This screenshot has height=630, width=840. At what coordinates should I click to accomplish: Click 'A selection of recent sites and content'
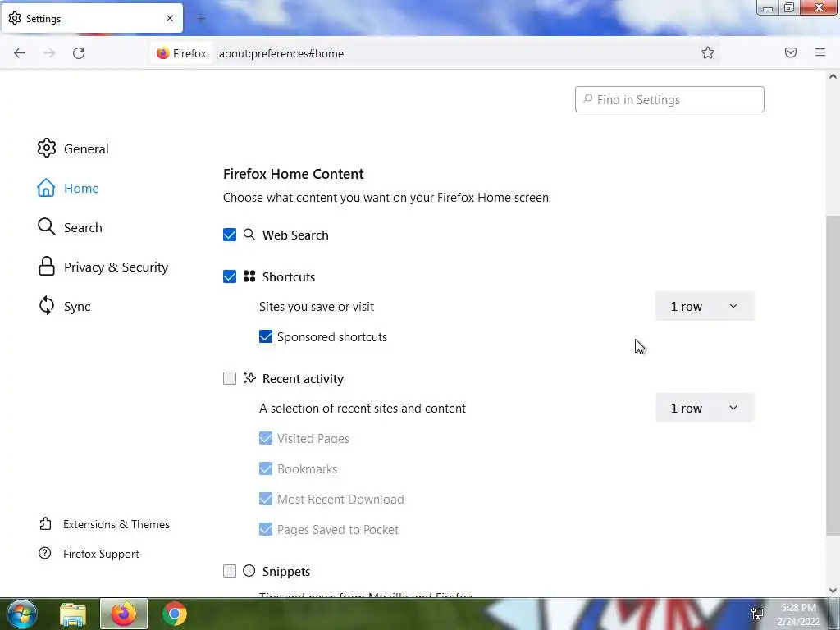tap(363, 409)
